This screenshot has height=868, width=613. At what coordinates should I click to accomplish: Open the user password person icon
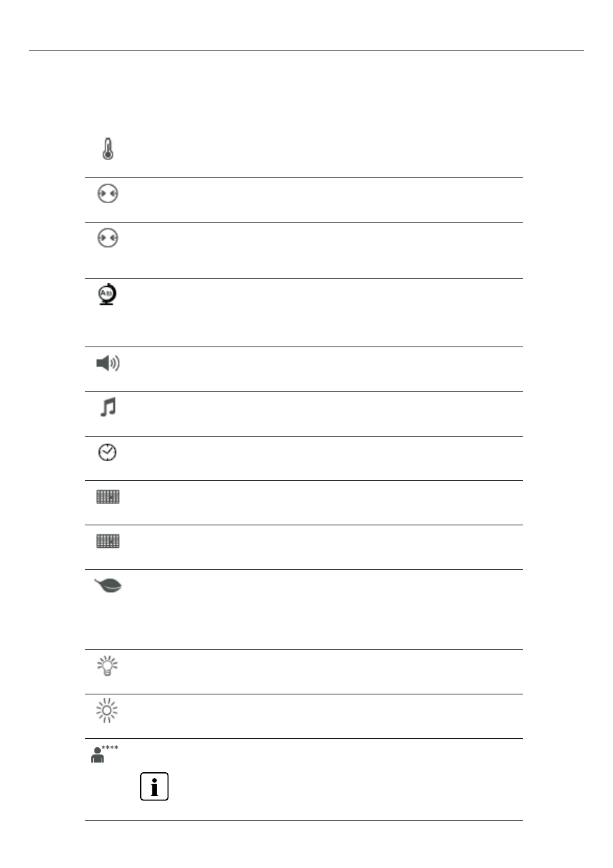pos(98,755)
